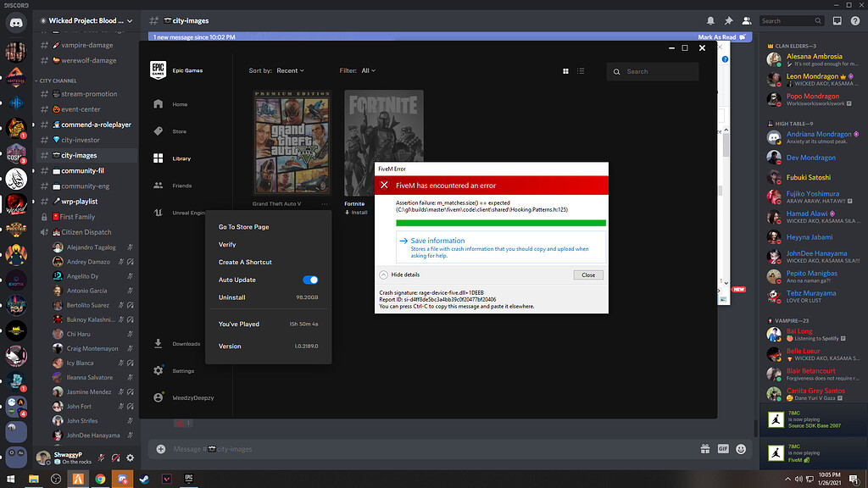Open File Explorer from taskbar
The image size is (868, 488).
34,479
